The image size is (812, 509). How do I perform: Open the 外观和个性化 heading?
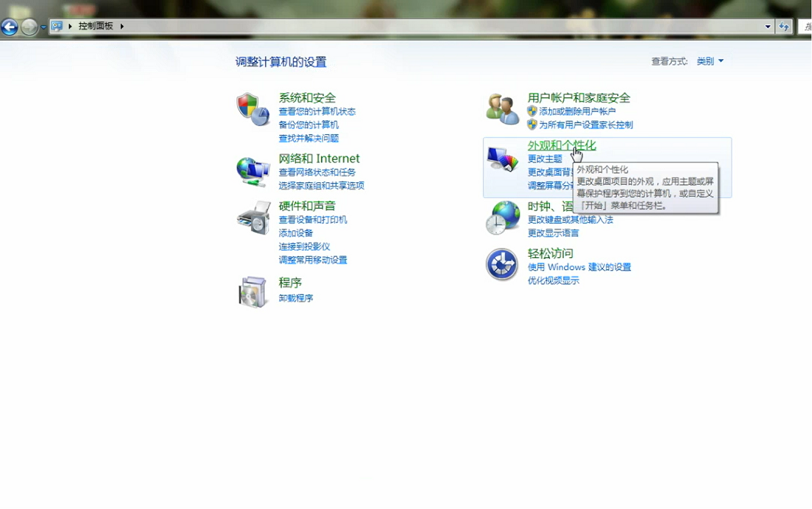562,145
